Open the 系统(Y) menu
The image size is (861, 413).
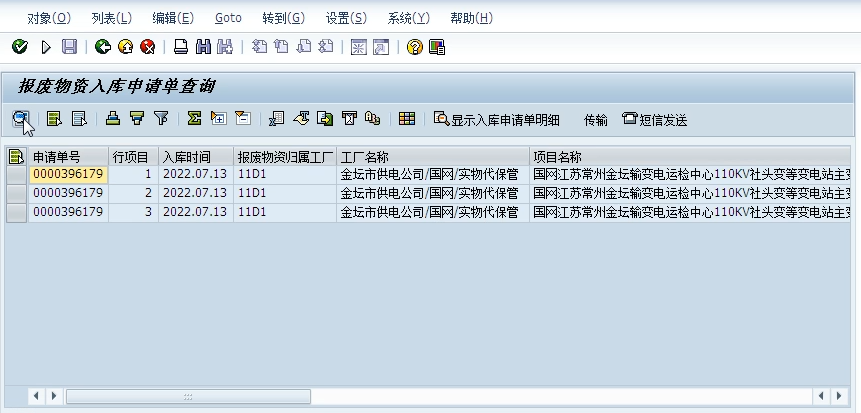(x=408, y=18)
